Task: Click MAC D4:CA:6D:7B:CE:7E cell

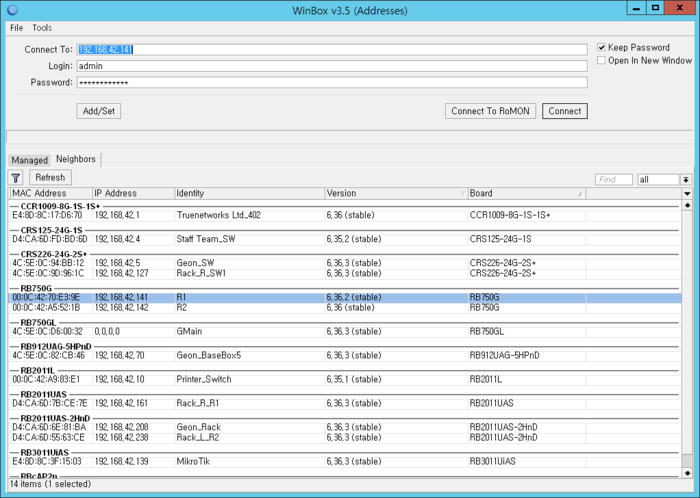Action: (x=50, y=403)
